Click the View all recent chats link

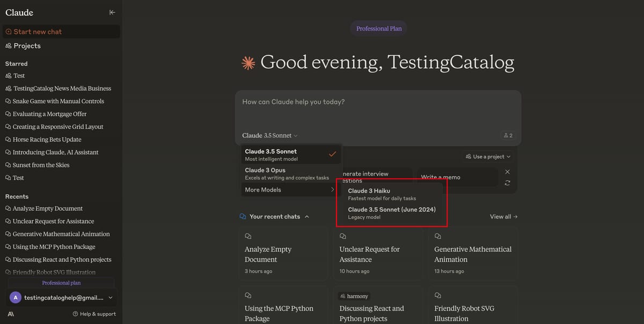coord(503,216)
